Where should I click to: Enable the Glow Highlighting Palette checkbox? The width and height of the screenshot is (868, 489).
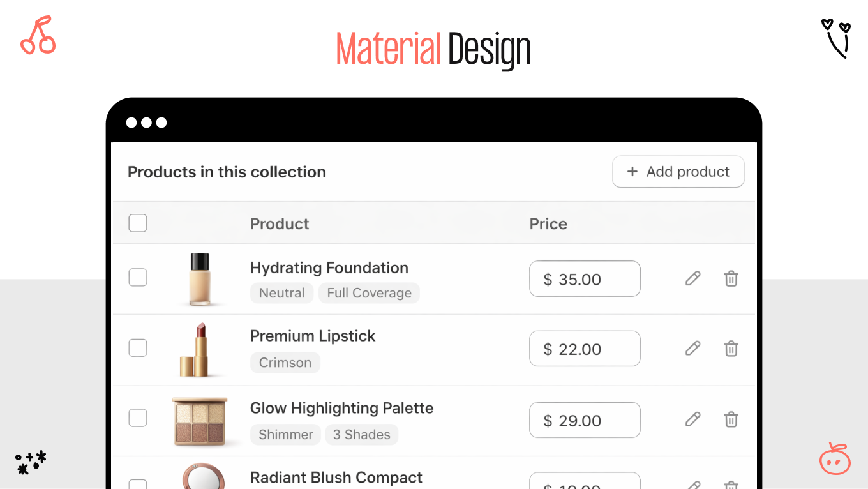pos(138,417)
